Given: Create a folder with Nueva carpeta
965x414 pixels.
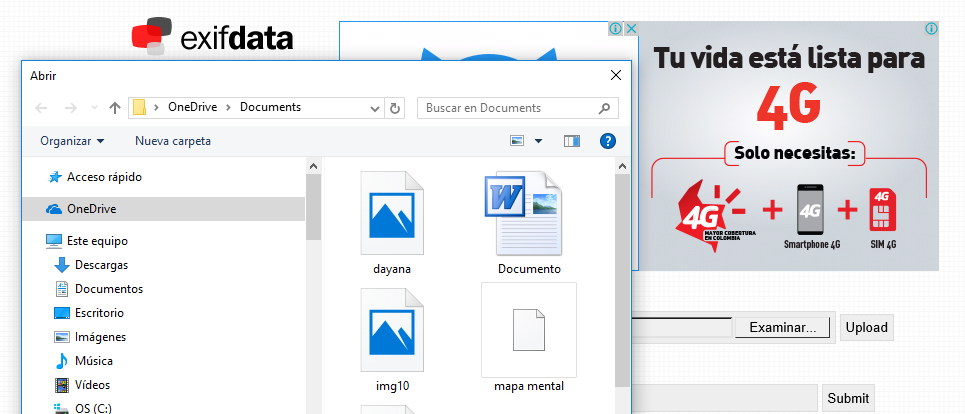Looking at the screenshot, I should click(173, 141).
